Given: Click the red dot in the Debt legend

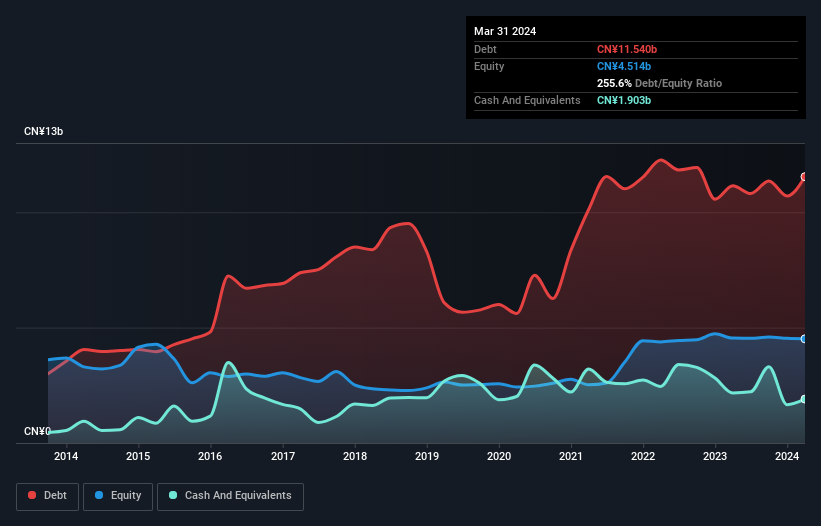Looking at the screenshot, I should [32, 495].
